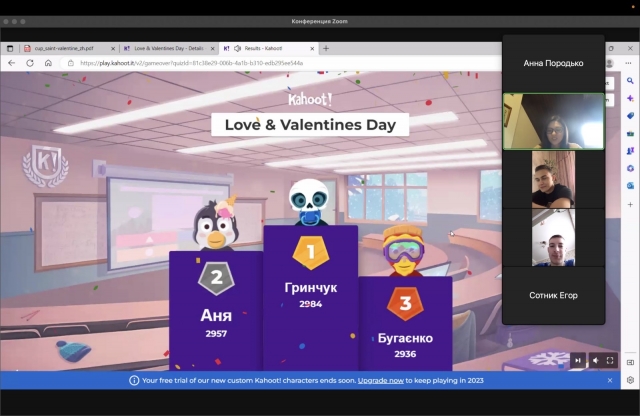Click the silver number 2 medal
Viewport: 640px width, 416px height.
click(216, 278)
